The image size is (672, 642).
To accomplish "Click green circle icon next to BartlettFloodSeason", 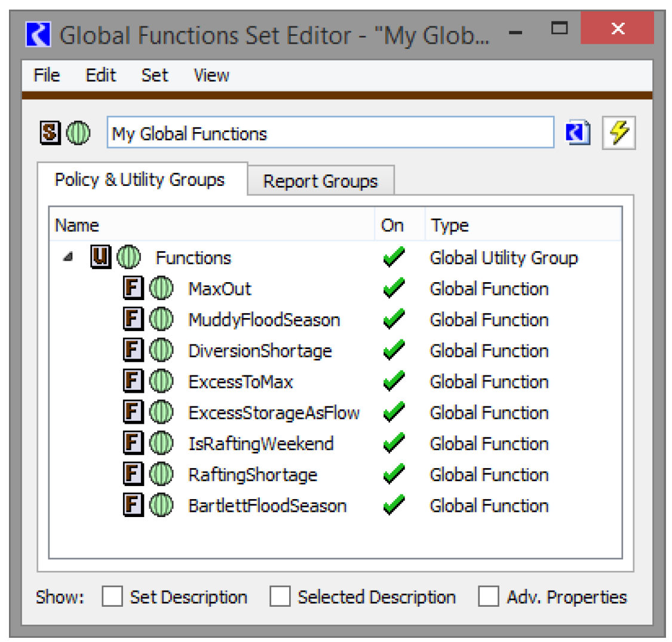I will pos(161,506).
